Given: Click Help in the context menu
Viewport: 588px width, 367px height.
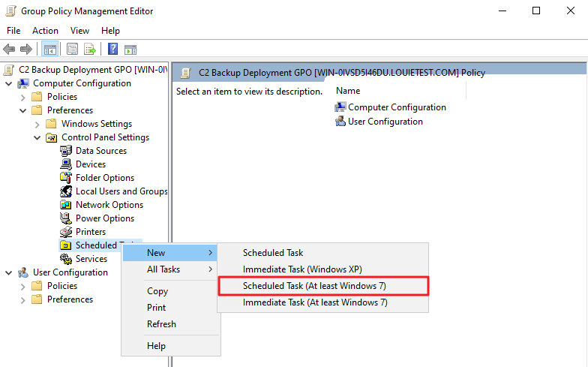Looking at the screenshot, I should 171,346.
